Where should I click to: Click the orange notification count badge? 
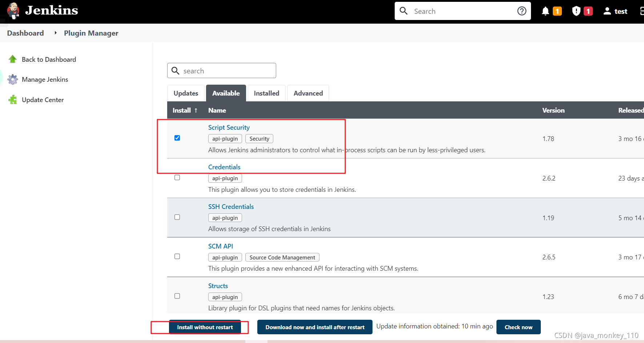pos(557,11)
